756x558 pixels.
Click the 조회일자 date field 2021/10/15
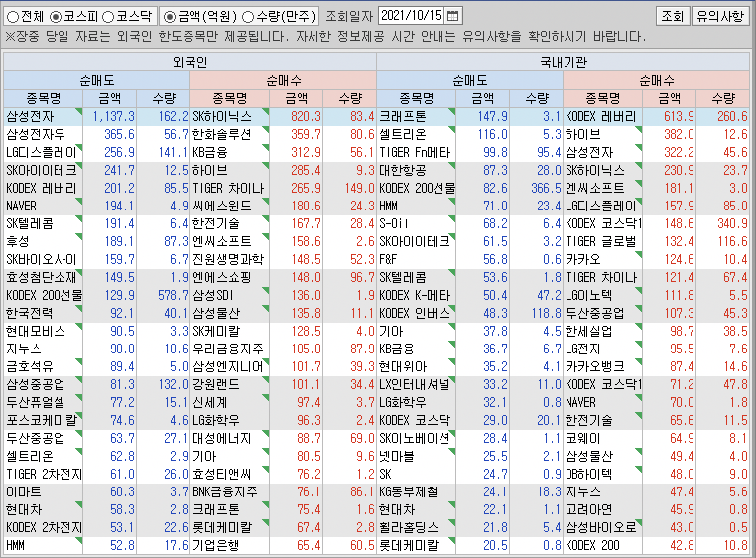(412, 16)
